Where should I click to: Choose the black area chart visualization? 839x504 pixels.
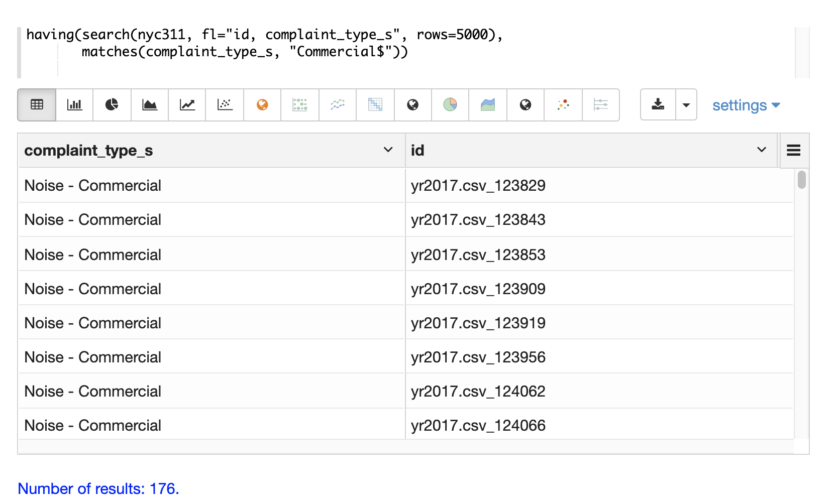coord(149,105)
